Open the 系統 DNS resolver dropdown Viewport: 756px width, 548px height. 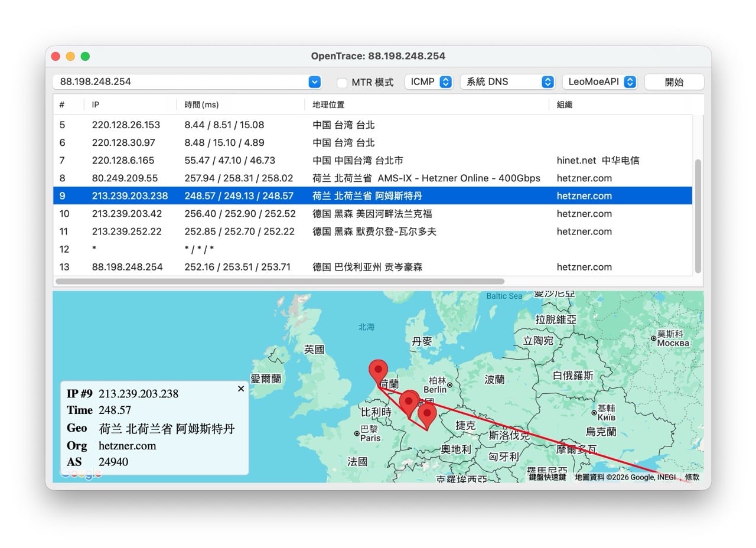[507, 81]
